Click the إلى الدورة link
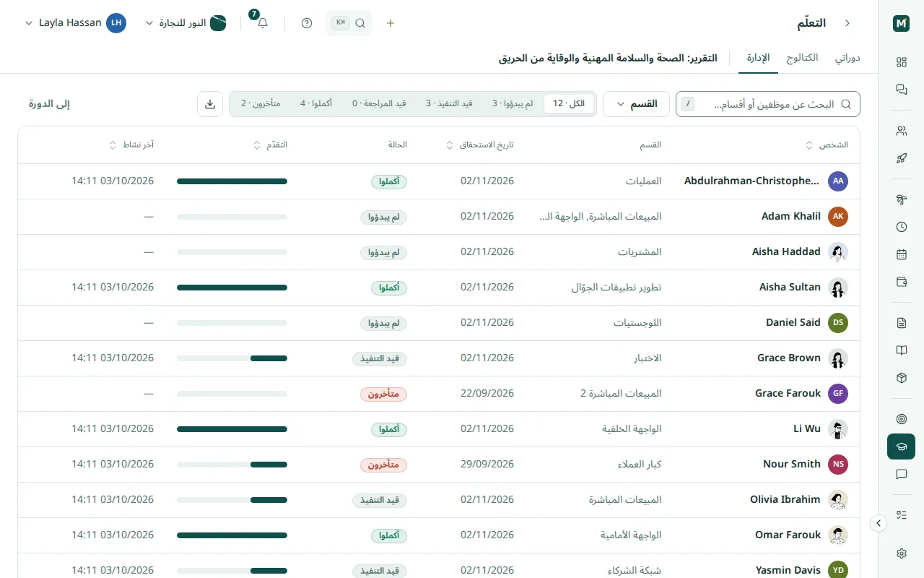The image size is (924, 578). point(49,104)
